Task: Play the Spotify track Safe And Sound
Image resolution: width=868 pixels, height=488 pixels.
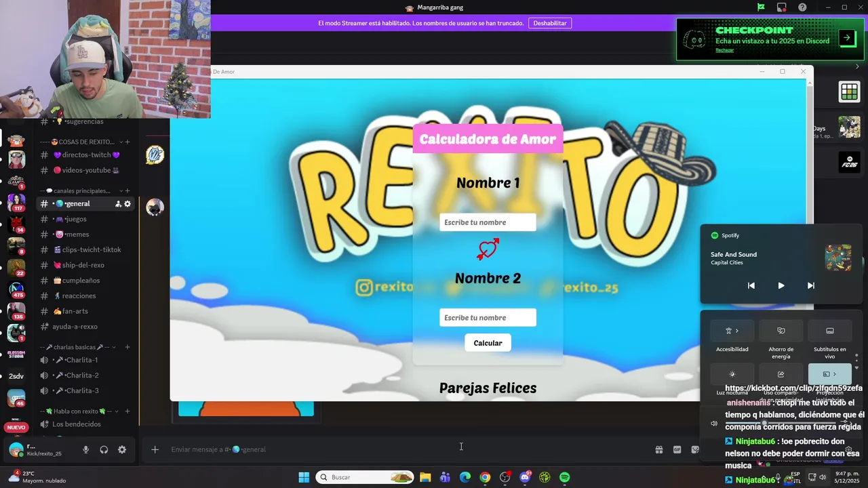Action: 781,285
